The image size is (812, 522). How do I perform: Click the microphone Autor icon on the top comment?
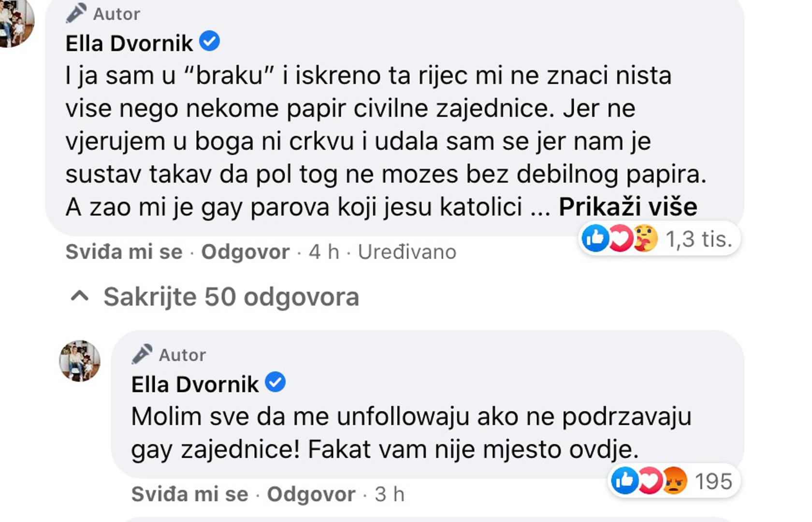pyautogui.click(x=76, y=13)
